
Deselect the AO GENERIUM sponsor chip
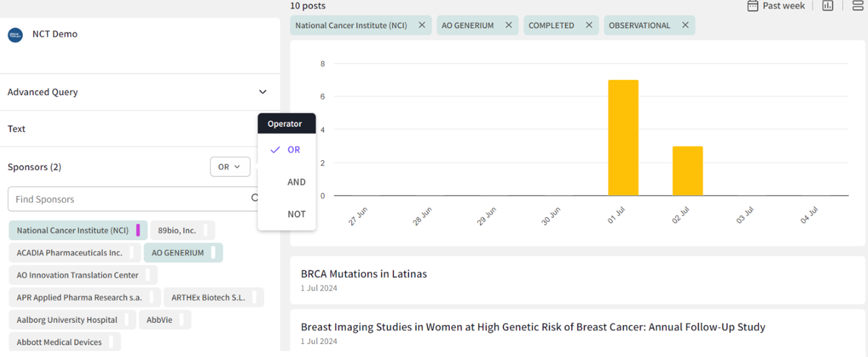(x=178, y=253)
